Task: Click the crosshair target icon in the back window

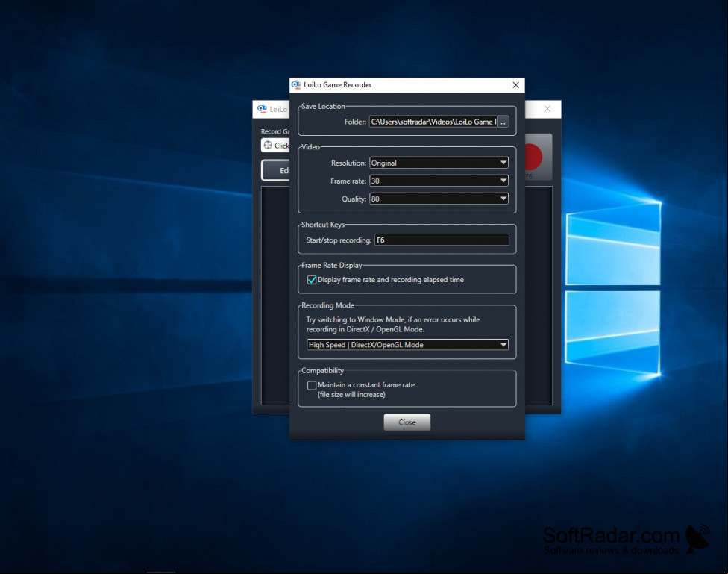Action: (268, 146)
